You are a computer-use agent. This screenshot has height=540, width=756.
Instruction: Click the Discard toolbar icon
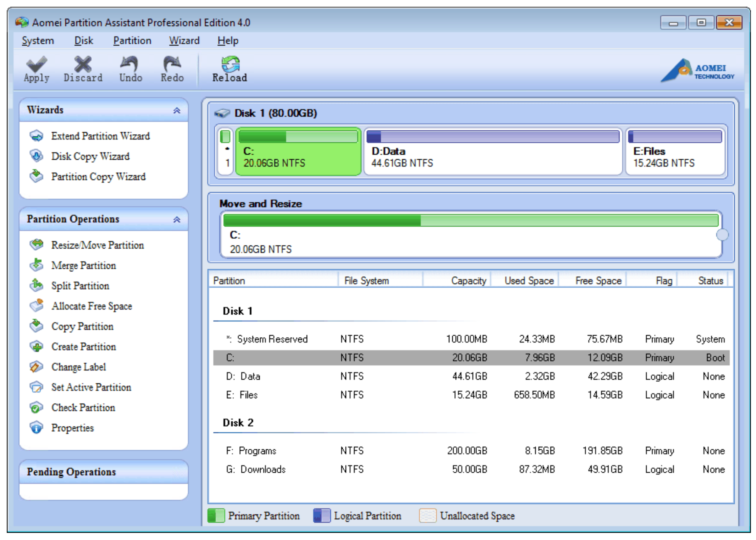(83, 64)
